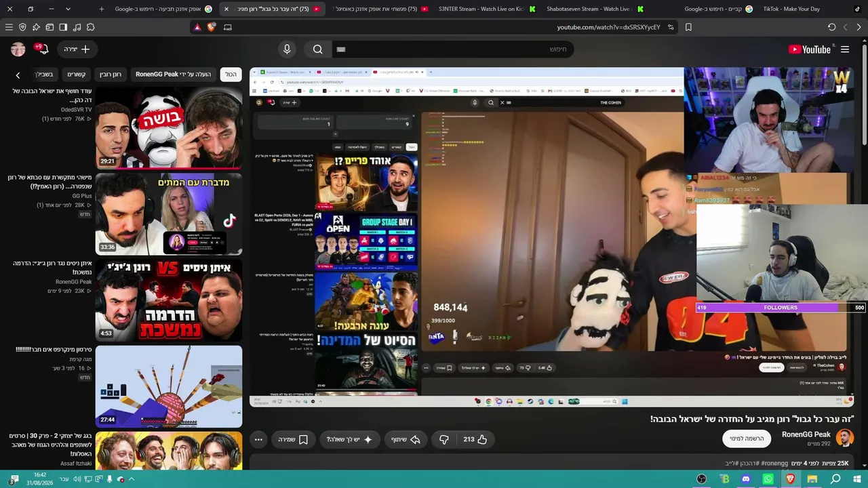Viewport: 868px width, 488px height.
Task: Open the Assaf Itzhaki channel name
Action: (76, 464)
